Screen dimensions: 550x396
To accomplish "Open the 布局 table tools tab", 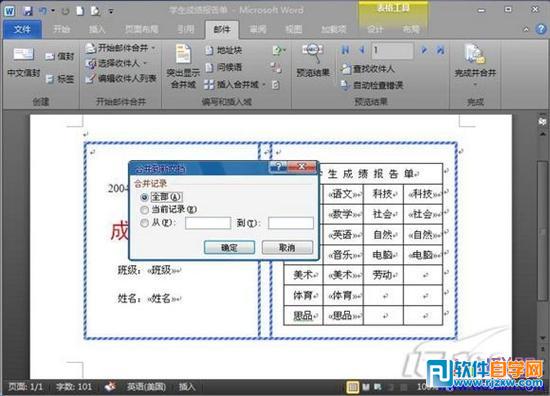I will tap(411, 29).
